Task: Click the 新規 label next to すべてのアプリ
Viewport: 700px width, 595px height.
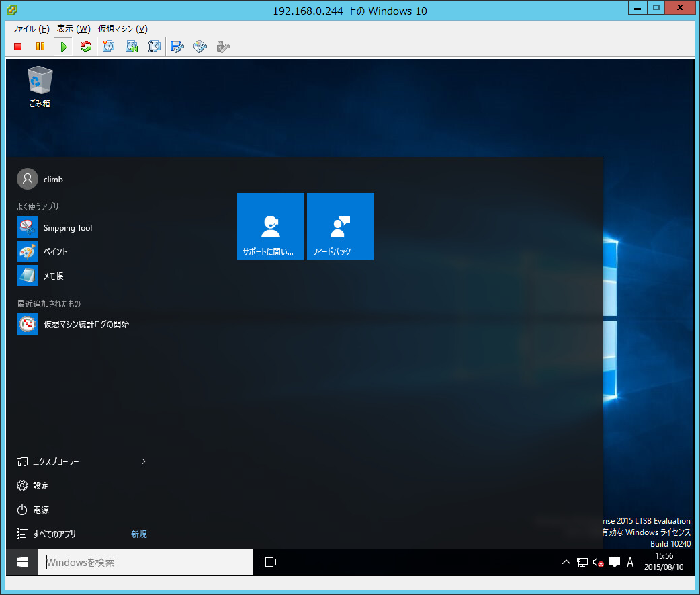Action: point(139,534)
